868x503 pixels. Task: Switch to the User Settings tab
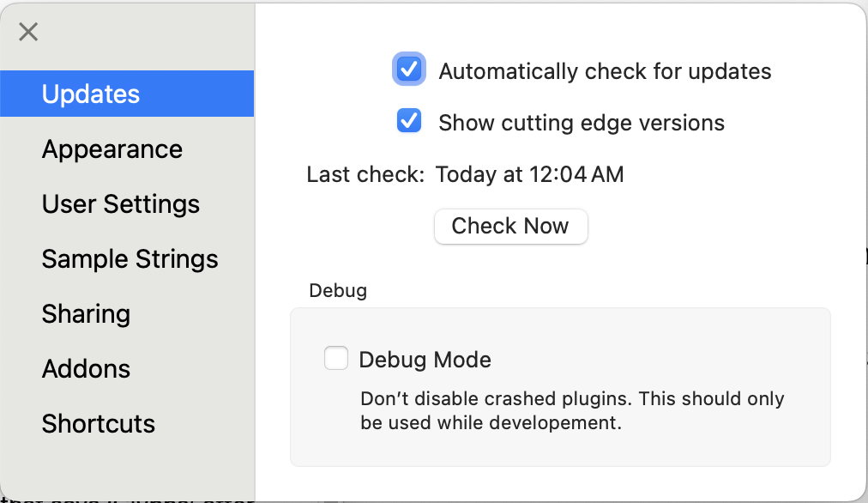coord(121,204)
